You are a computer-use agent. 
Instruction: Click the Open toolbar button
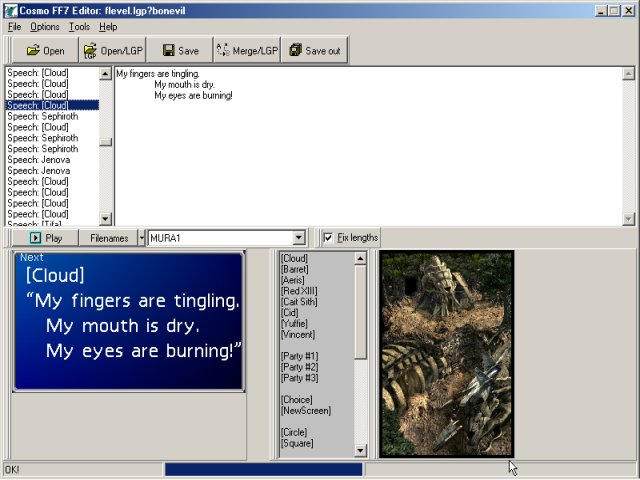tap(45, 51)
